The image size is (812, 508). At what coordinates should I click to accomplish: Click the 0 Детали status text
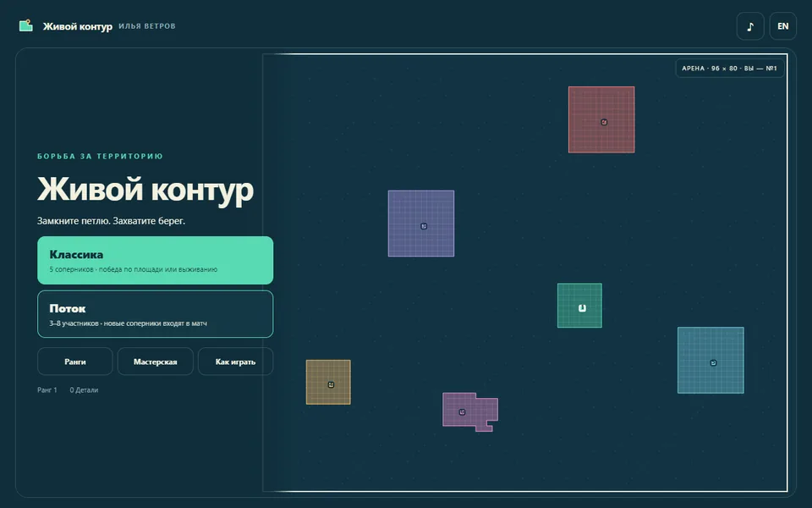click(x=84, y=389)
